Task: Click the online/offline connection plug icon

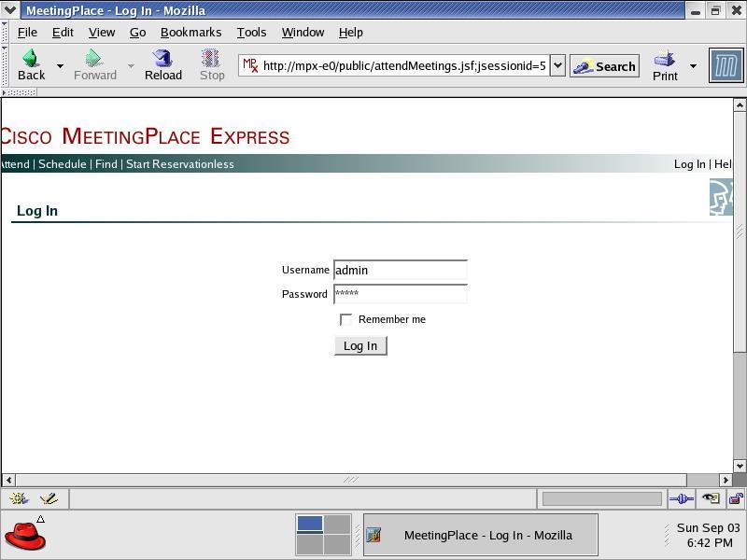Action: point(682,498)
